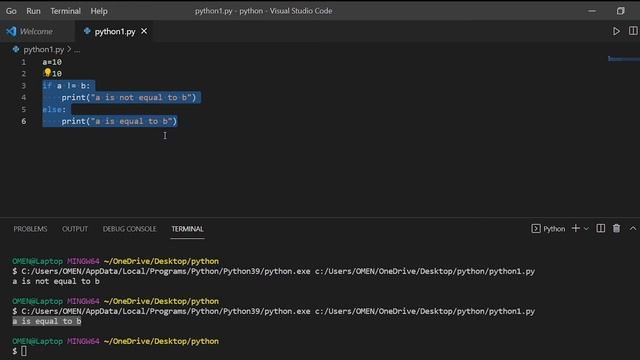
Task: Open the Run menu
Action: [33, 11]
